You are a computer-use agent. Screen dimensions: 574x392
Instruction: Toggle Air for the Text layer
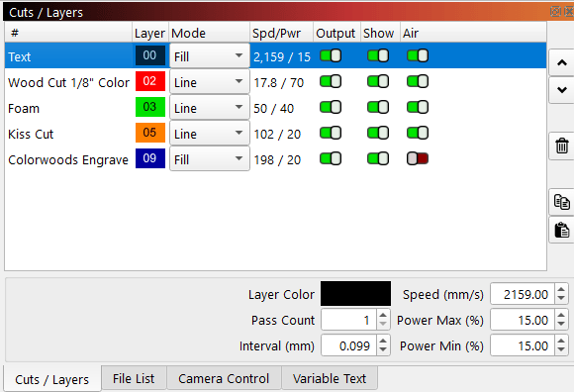418,56
